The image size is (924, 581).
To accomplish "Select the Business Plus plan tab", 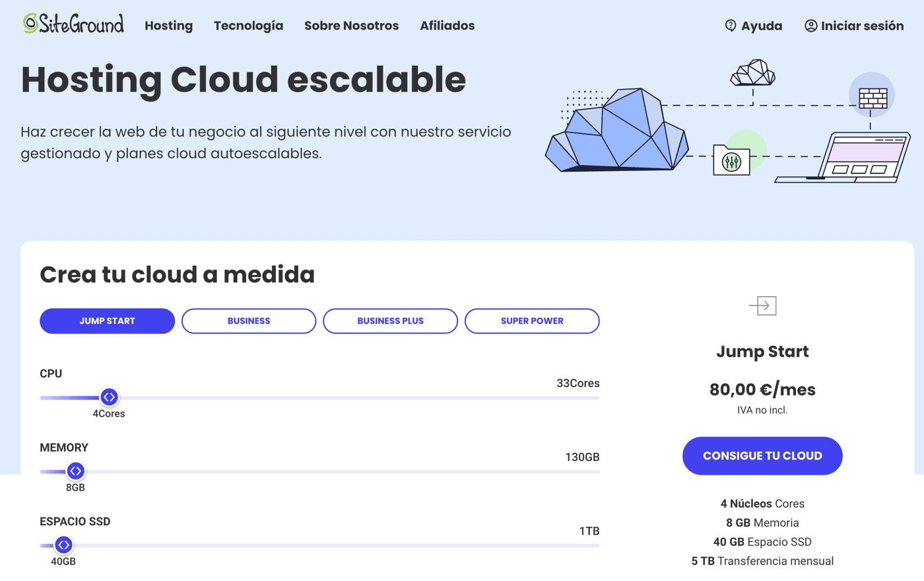I will pyautogui.click(x=390, y=321).
